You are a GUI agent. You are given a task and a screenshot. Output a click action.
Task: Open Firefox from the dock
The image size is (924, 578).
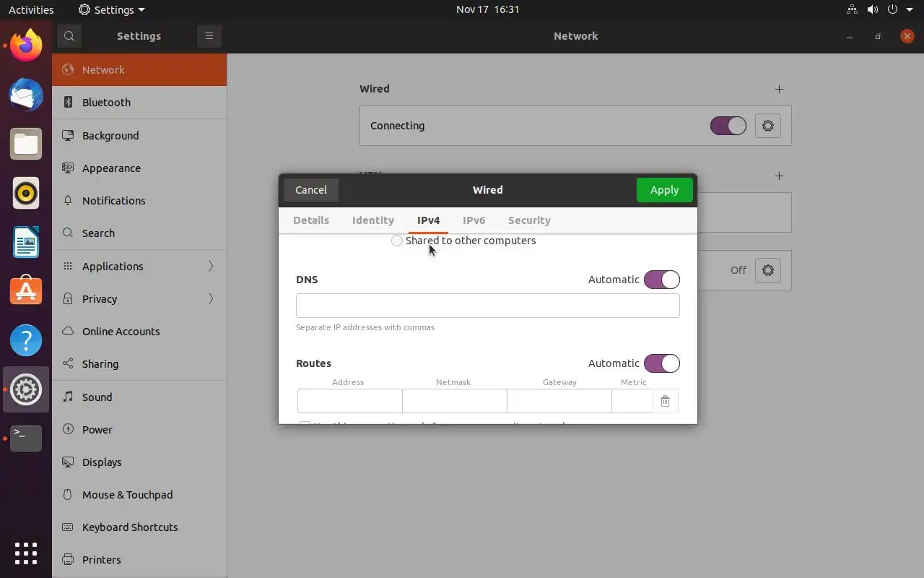26,46
